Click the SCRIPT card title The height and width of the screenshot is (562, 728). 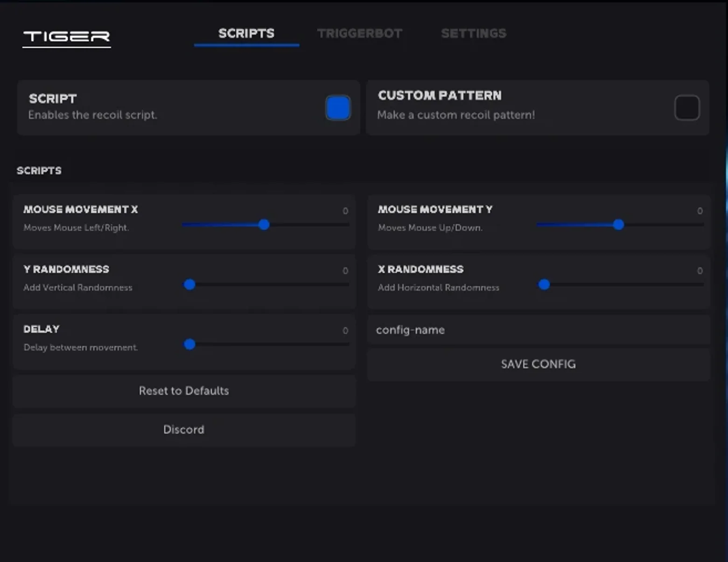53,98
